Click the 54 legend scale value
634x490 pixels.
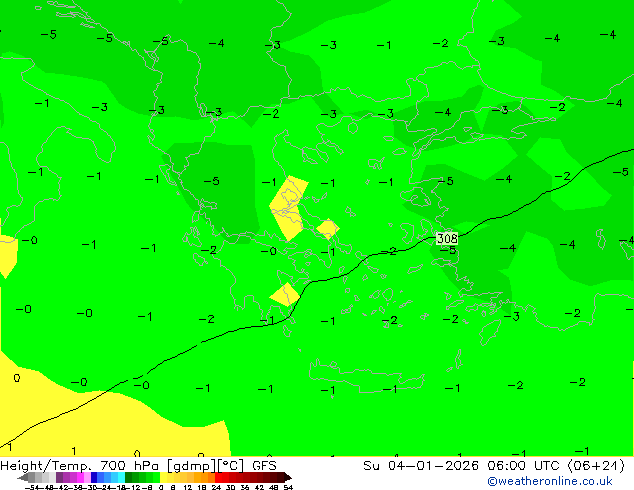288,487
